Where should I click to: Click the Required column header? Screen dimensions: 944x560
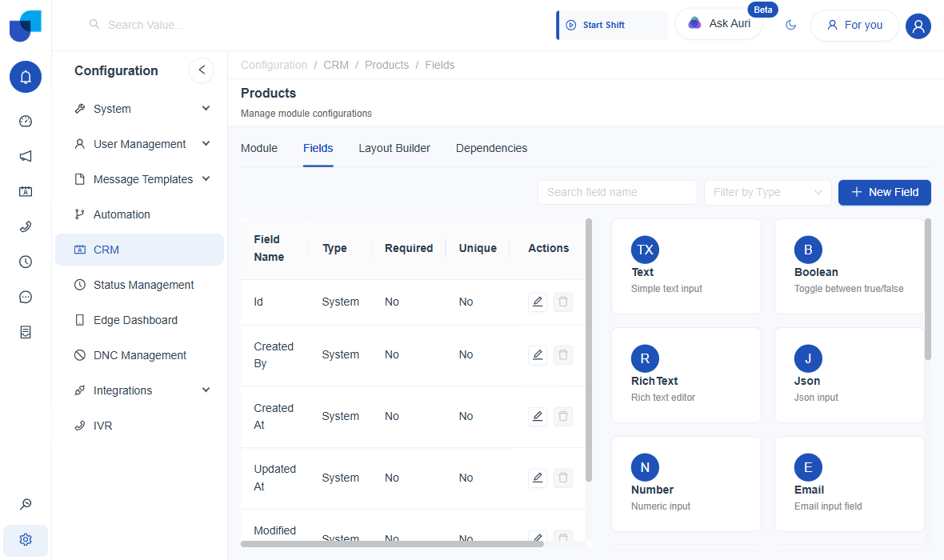coord(409,248)
